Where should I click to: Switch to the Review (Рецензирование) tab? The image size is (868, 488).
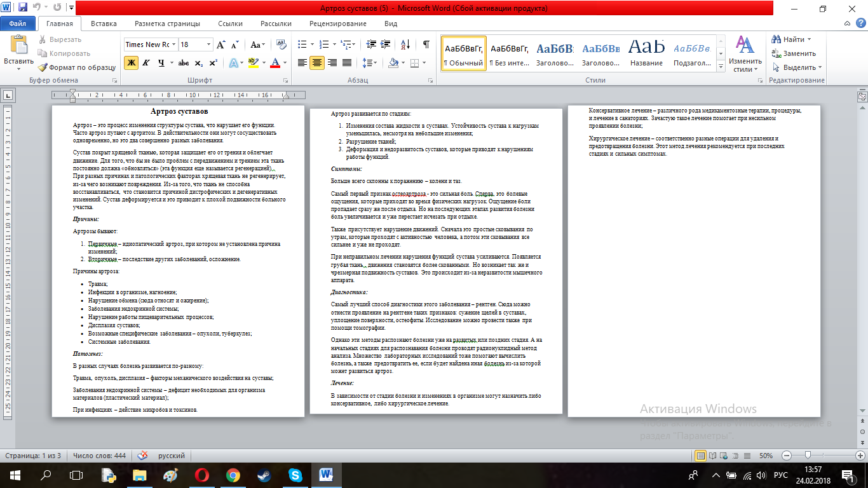tap(338, 24)
